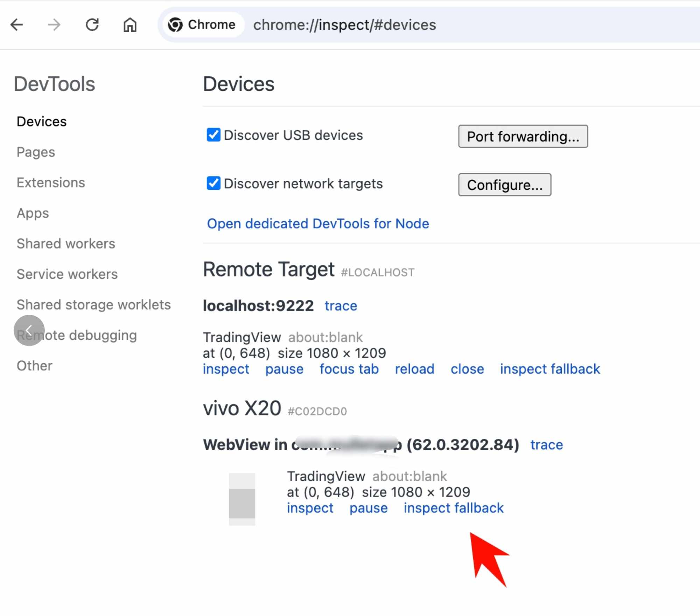Go to home with the house icon
The image size is (700, 616).
point(130,25)
